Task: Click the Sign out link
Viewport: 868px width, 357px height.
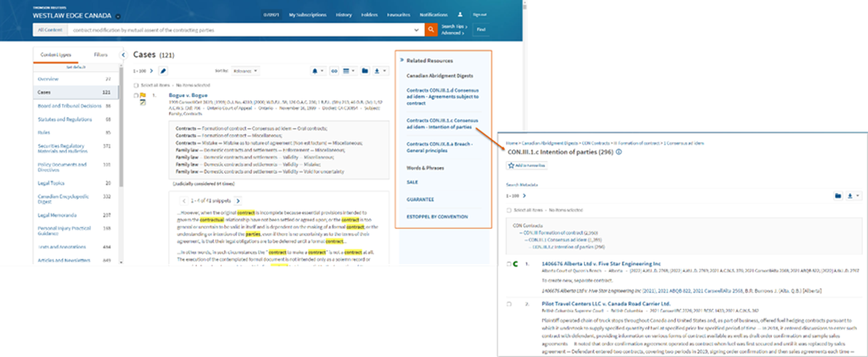Action: click(479, 14)
